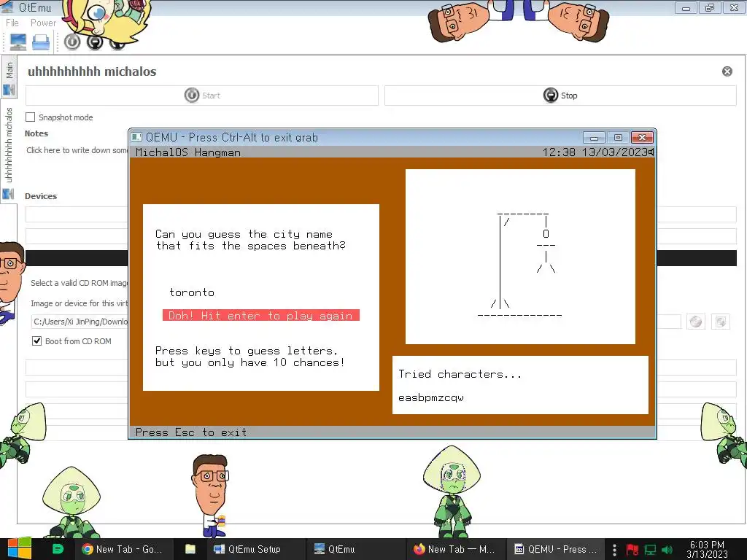Image resolution: width=747 pixels, height=560 pixels.
Task: Select the vertical uhhhhhhhhh michalos tab
Action: tap(9, 152)
